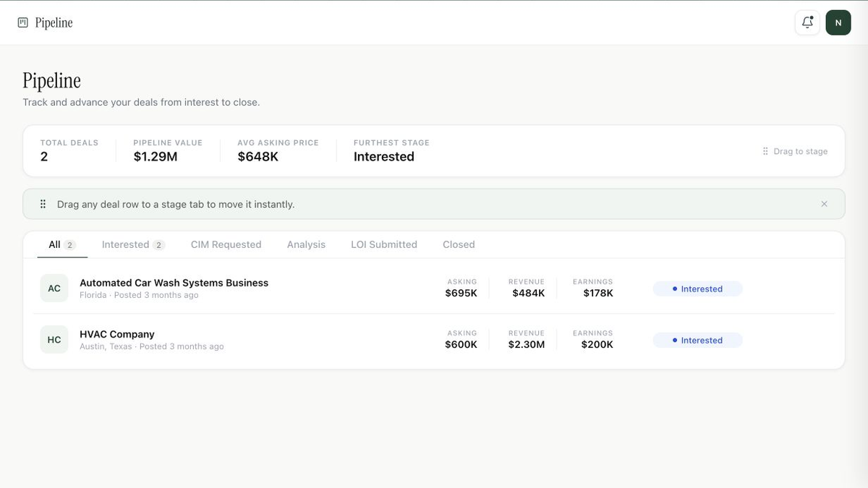Click Interested status badge for Car Wash deal
This screenshot has width=868, height=488.
[x=697, y=288]
